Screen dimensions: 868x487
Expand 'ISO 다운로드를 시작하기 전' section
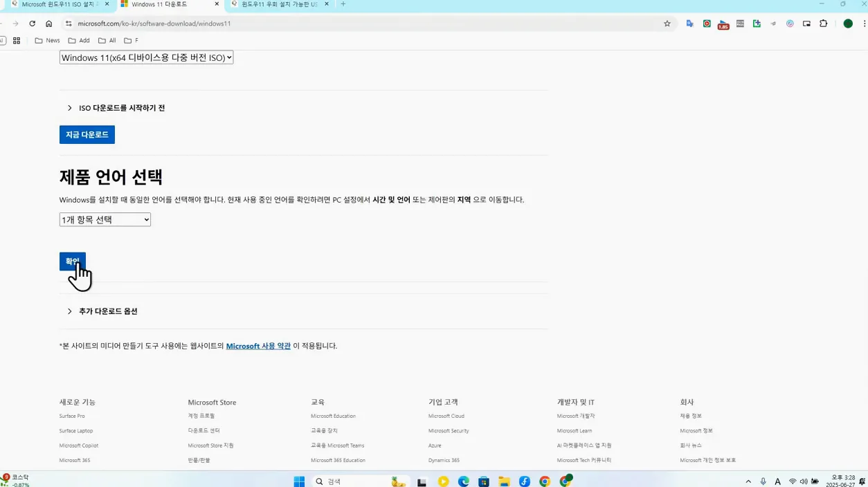(116, 108)
